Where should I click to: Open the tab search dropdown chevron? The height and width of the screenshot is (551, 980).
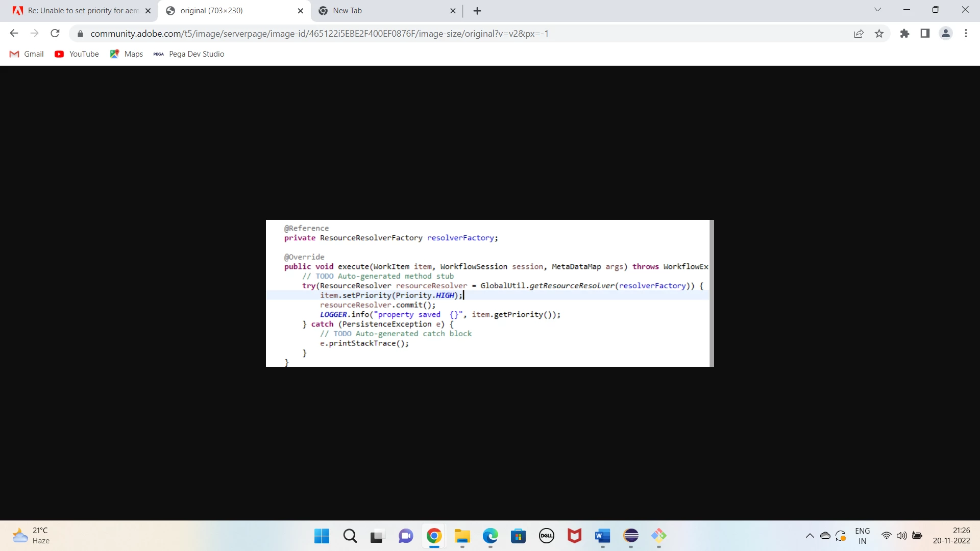tap(877, 10)
